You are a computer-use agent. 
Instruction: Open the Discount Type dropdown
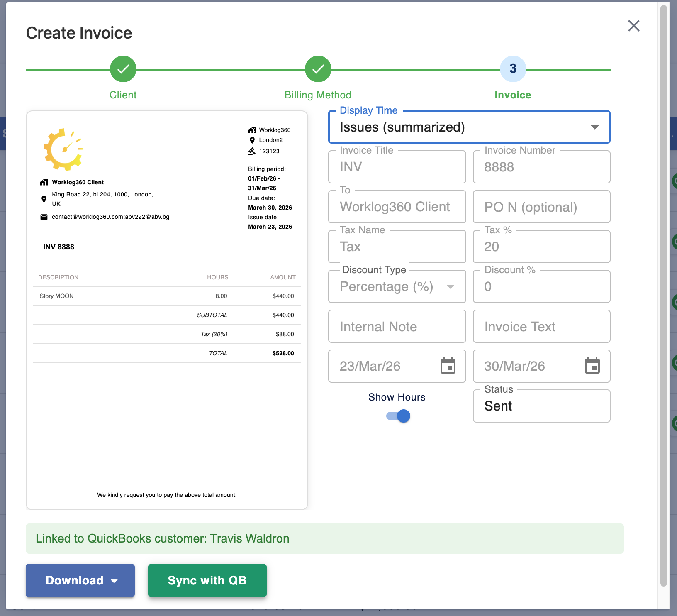click(x=397, y=286)
